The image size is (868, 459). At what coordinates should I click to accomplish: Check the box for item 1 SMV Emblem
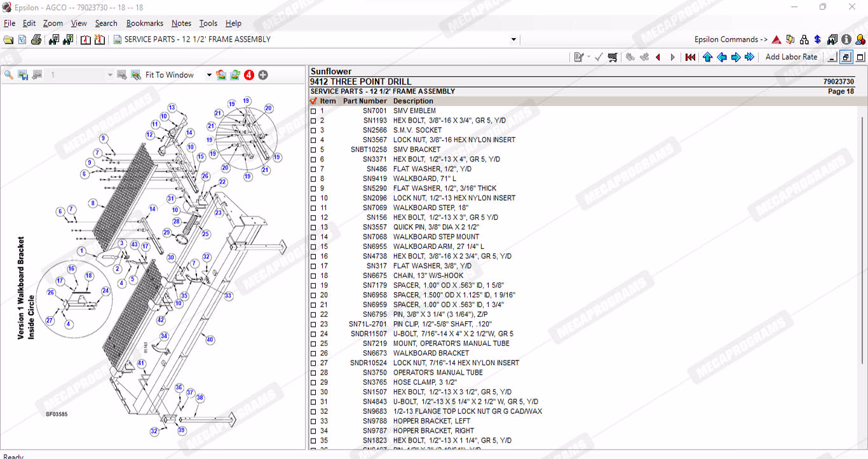pos(313,111)
